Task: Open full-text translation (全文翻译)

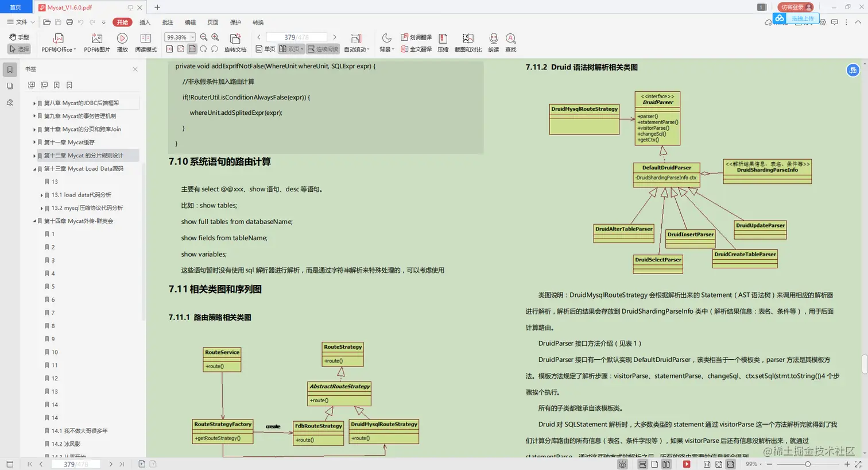Action: [416, 49]
